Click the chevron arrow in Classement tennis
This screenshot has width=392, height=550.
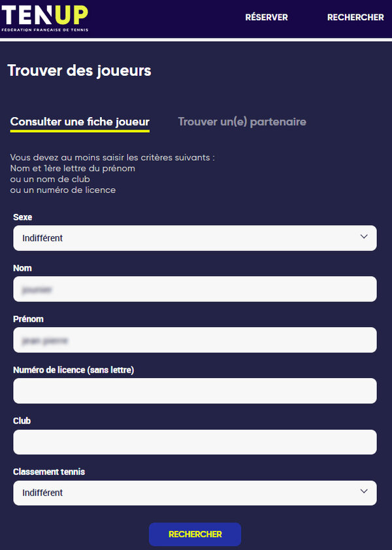364,492
